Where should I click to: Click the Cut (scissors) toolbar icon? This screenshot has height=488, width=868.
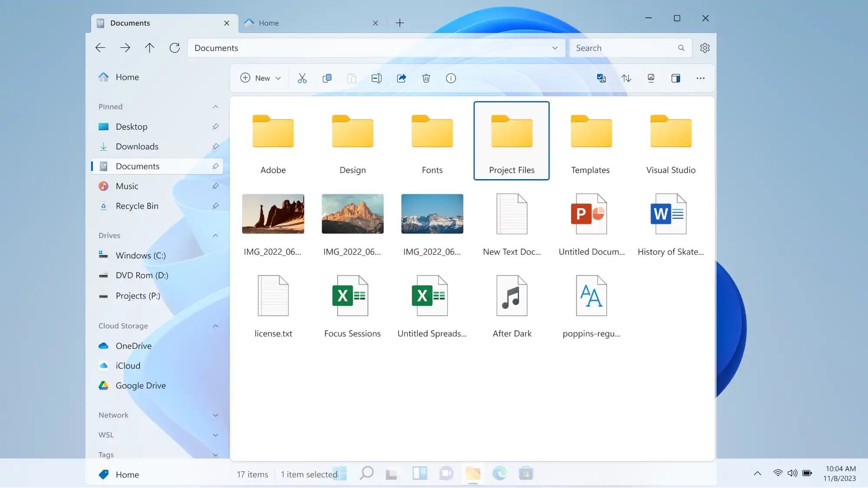(302, 78)
